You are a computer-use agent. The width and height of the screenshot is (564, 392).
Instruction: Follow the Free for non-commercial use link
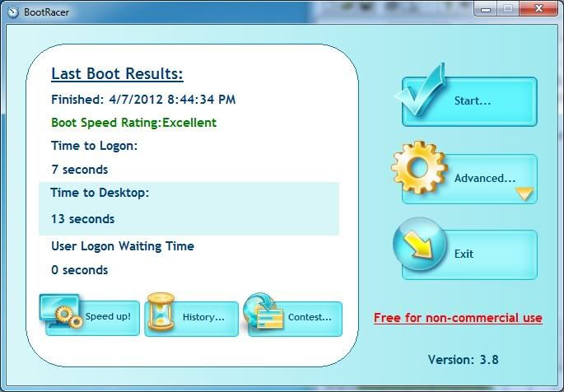coord(458,318)
